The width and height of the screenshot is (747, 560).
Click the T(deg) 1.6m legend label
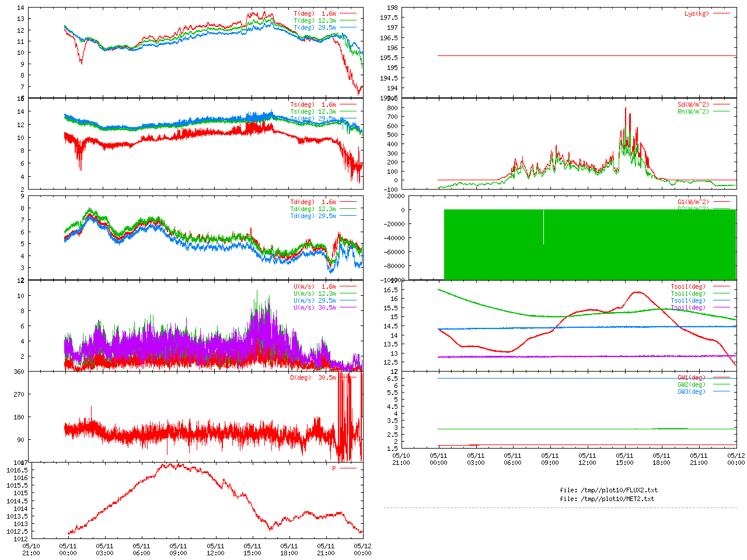tap(315, 13)
